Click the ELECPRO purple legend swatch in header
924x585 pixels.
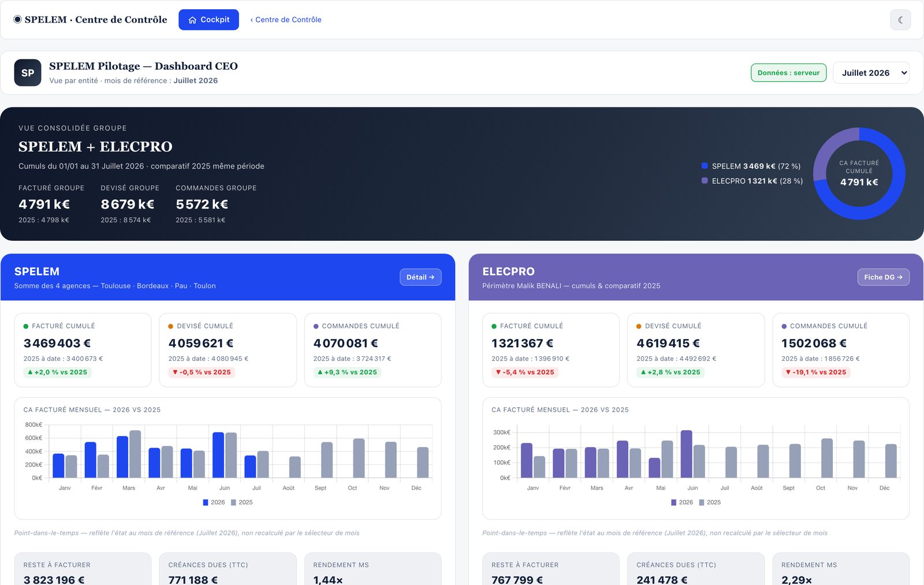point(705,181)
